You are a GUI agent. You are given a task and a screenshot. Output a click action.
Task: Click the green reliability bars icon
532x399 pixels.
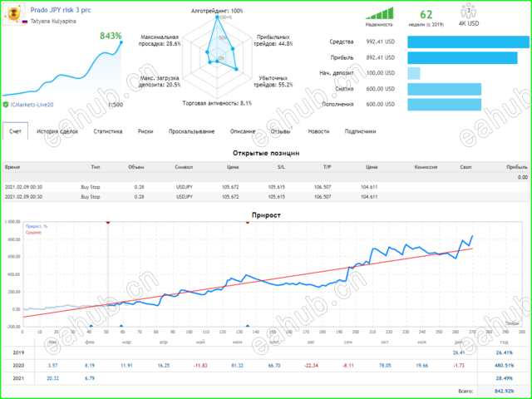(x=379, y=13)
